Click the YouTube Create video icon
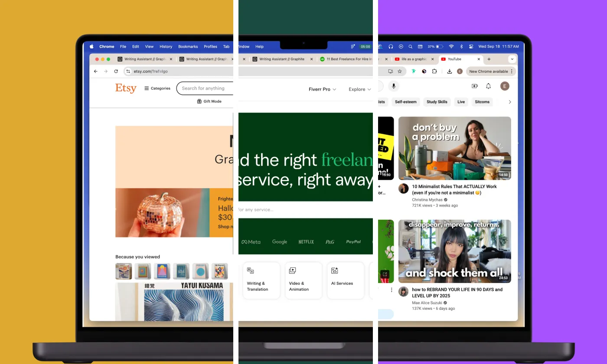Image resolution: width=607 pixels, height=364 pixels. (x=475, y=86)
